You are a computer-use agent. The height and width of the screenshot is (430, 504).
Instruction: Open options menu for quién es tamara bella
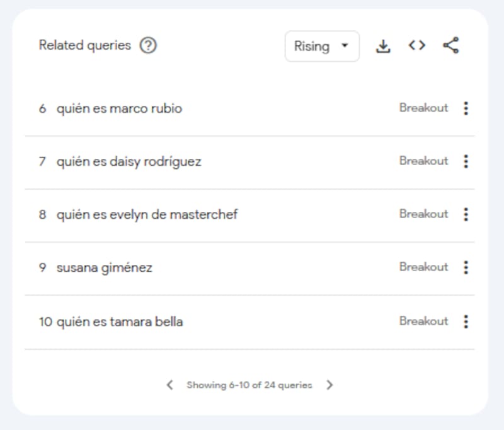tap(466, 322)
